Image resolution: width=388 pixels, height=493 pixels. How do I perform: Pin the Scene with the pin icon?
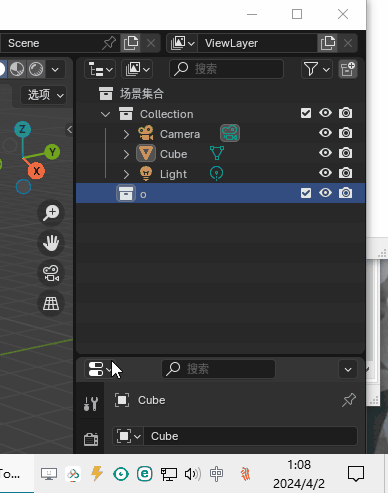pyautogui.click(x=109, y=43)
